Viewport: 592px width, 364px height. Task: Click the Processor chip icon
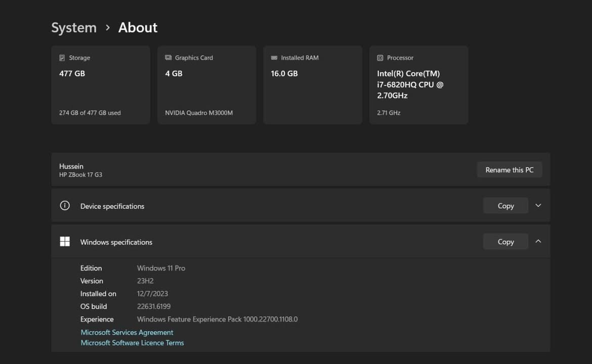tap(380, 58)
